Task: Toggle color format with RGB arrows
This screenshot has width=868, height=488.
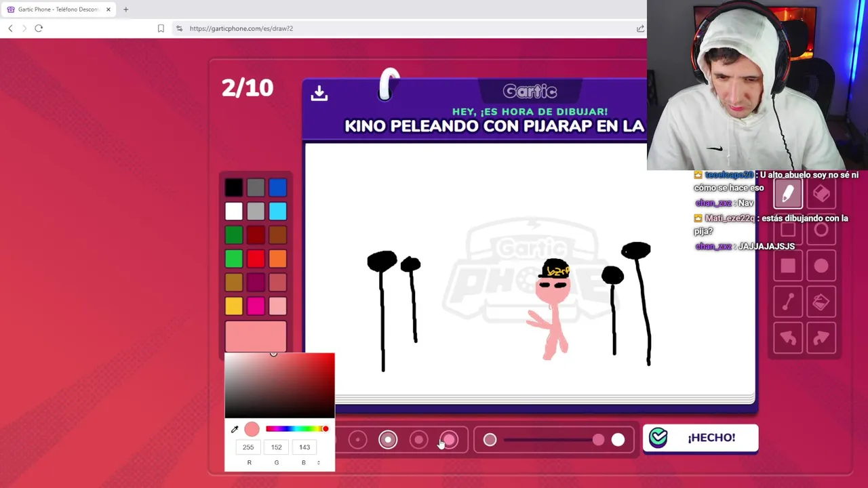Action: pyautogui.click(x=319, y=463)
